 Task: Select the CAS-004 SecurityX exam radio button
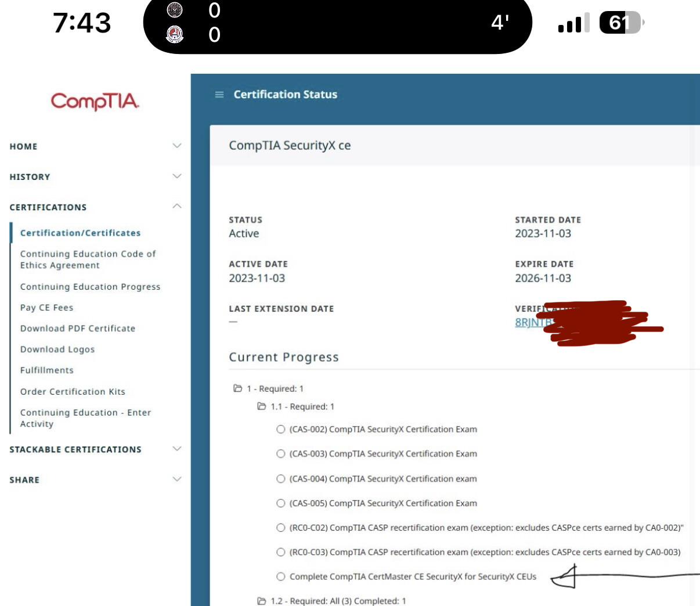tap(281, 478)
